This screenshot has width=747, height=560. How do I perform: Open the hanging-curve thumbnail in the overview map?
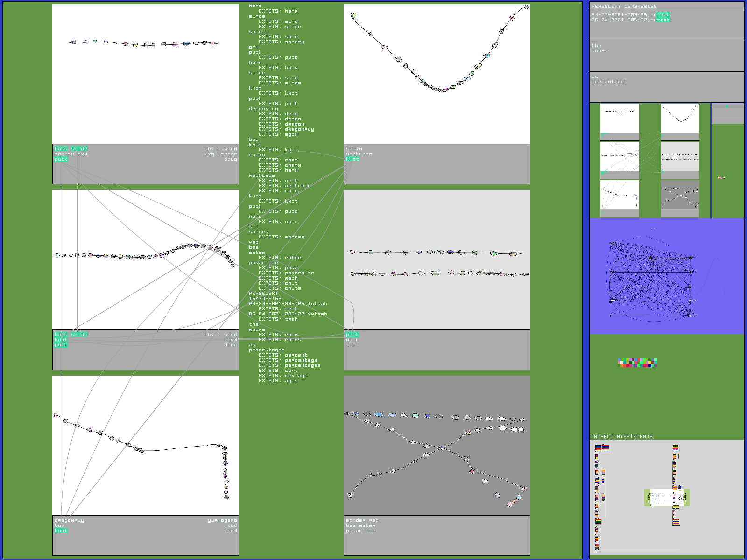tap(680, 119)
